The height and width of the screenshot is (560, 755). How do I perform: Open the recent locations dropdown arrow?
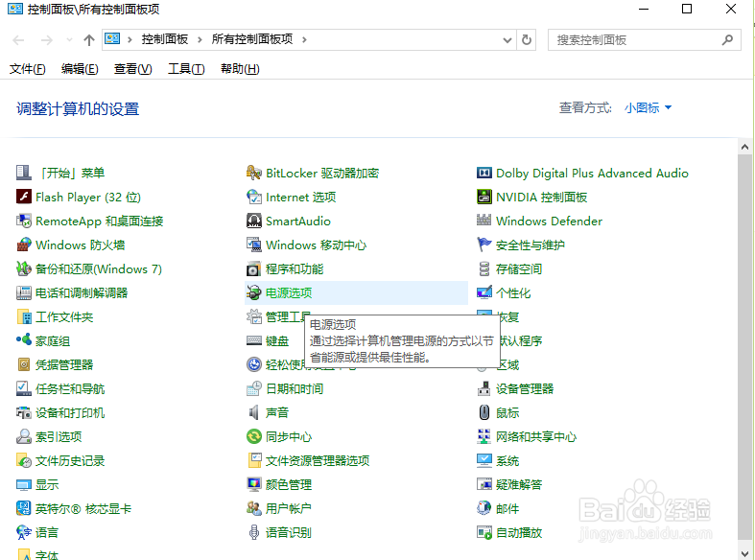point(70,40)
